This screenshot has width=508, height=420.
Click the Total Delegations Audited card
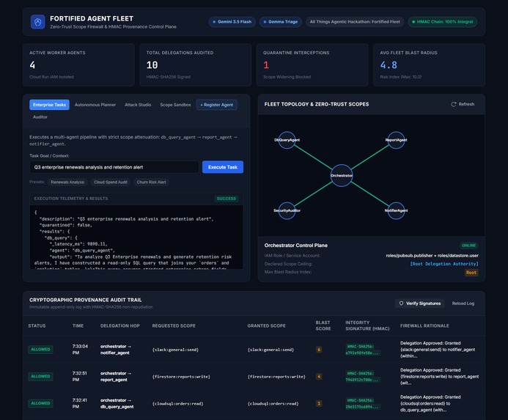[196, 65]
